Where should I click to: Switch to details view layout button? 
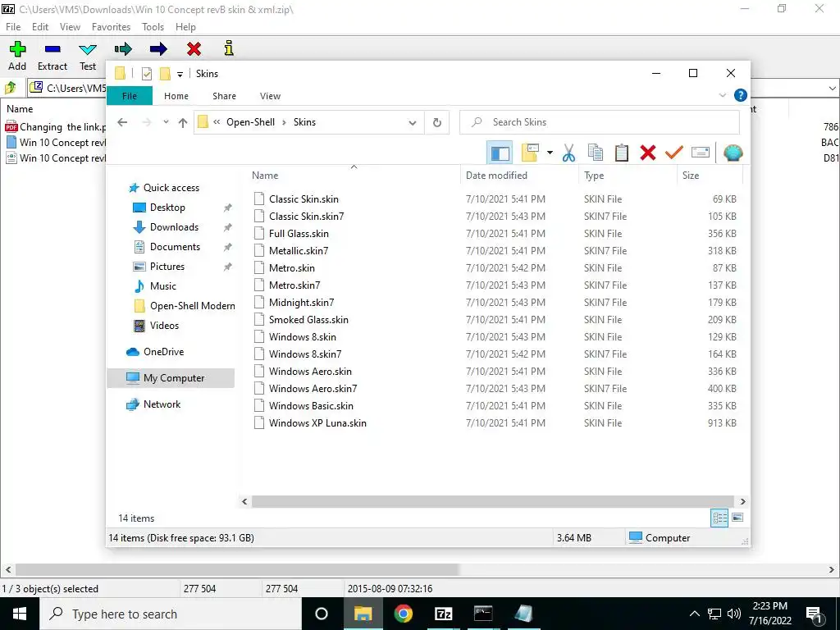[x=719, y=518]
